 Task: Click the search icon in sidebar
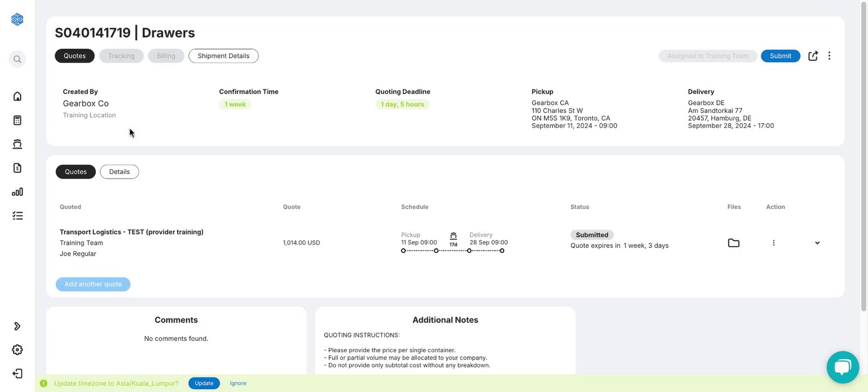click(17, 59)
